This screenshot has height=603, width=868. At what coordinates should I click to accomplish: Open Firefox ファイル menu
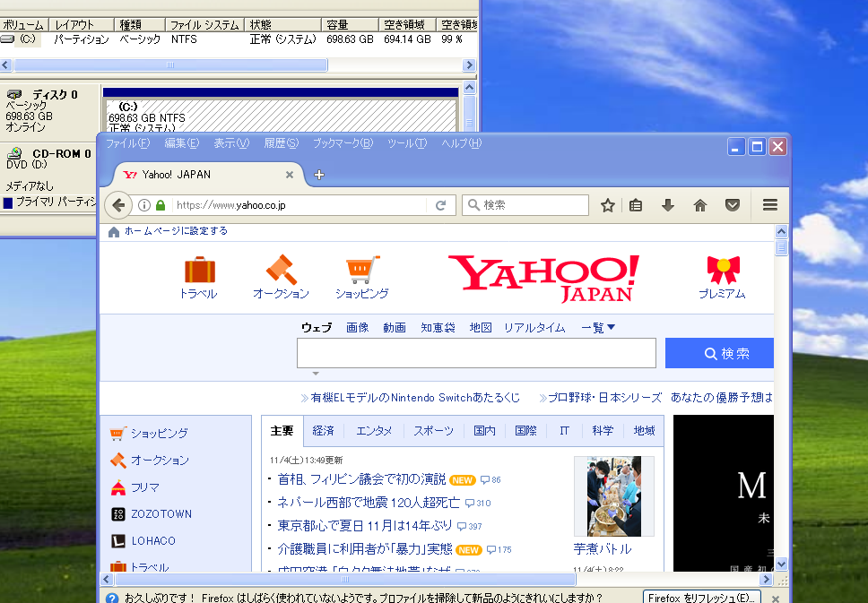127,143
